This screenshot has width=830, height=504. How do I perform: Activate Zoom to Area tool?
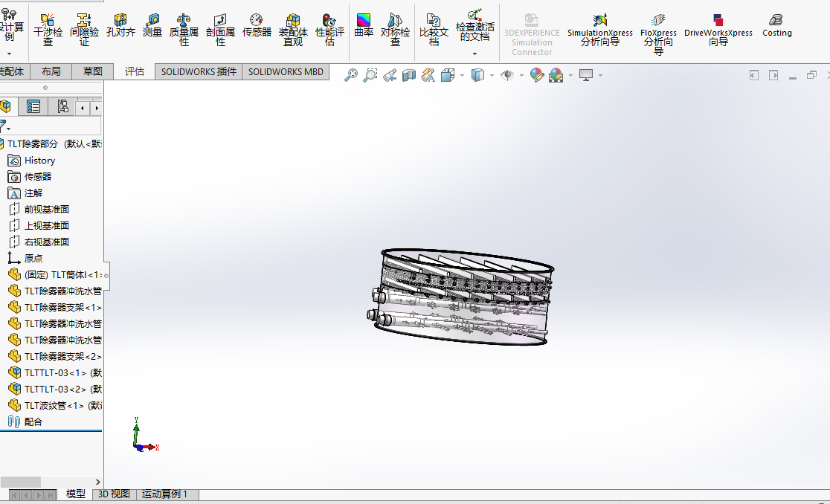point(370,75)
